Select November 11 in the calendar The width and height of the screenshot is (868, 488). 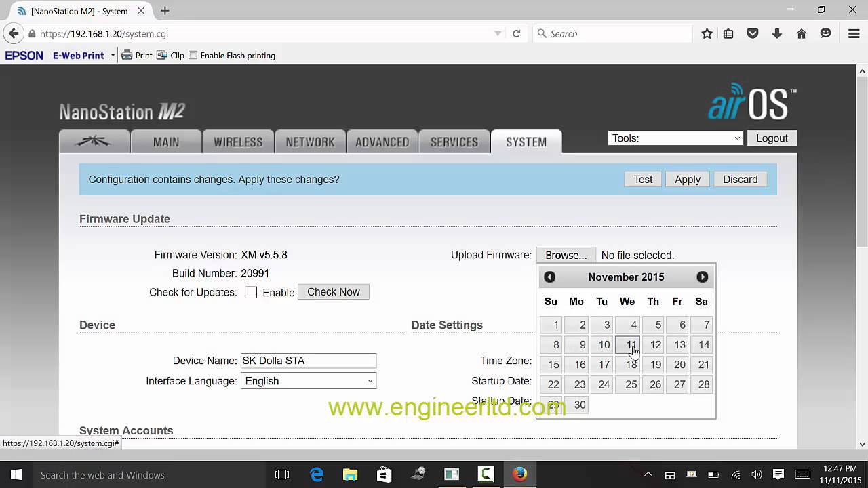pyautogui.click(x=627, y=345)
